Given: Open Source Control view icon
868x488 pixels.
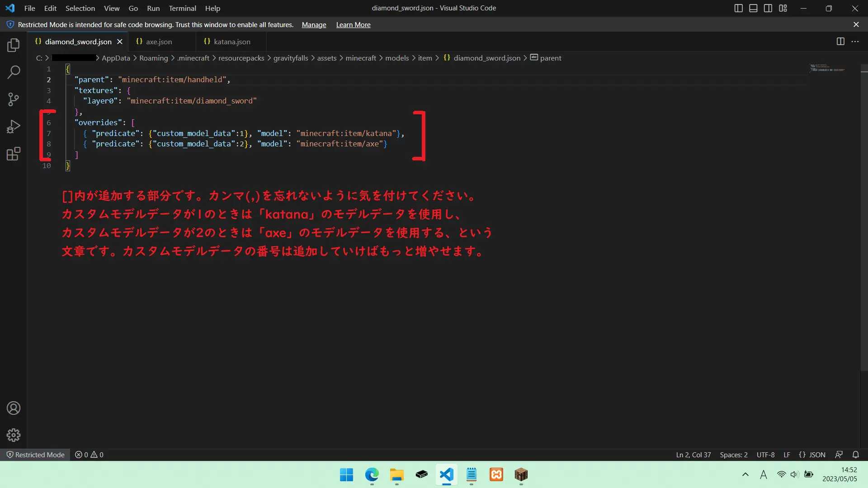Looking at the screenshot, I should (14, 99).
